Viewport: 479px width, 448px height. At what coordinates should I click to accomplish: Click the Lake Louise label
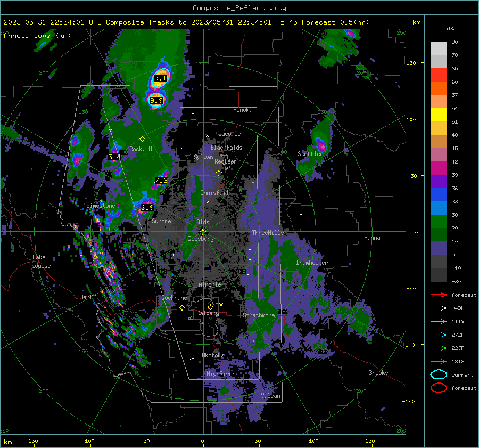[x=41, y=262]
